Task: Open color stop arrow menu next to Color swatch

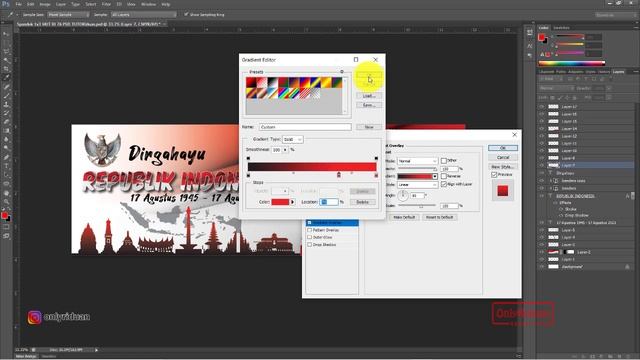Action: tap(292, 202)
